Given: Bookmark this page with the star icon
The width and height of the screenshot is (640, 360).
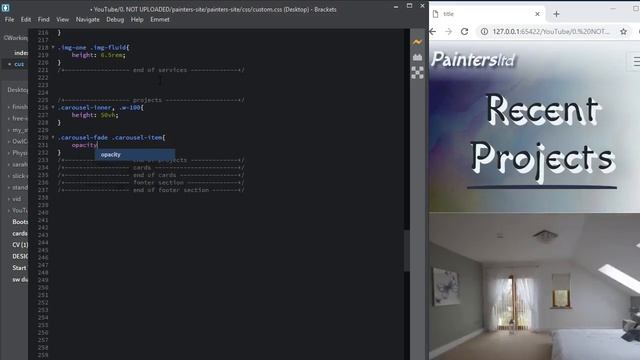Looking at the screenshot, I should point(623,31).
